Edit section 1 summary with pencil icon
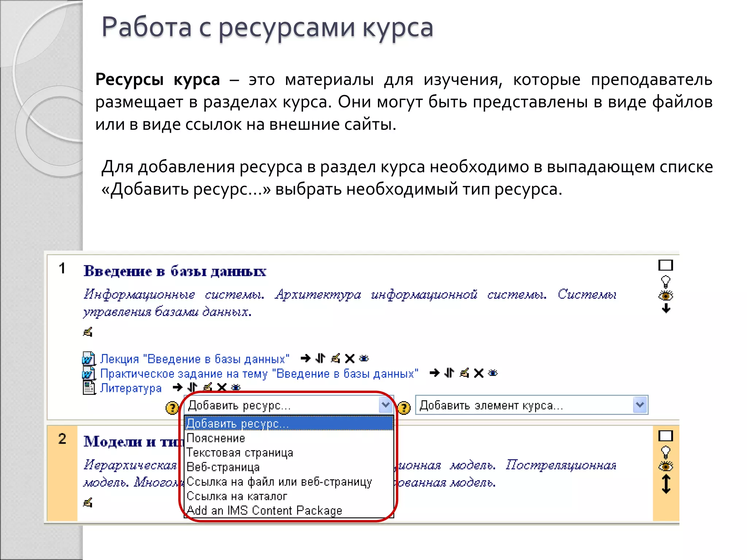The width and height of the screenshot is (747, 560). [88, 332]
